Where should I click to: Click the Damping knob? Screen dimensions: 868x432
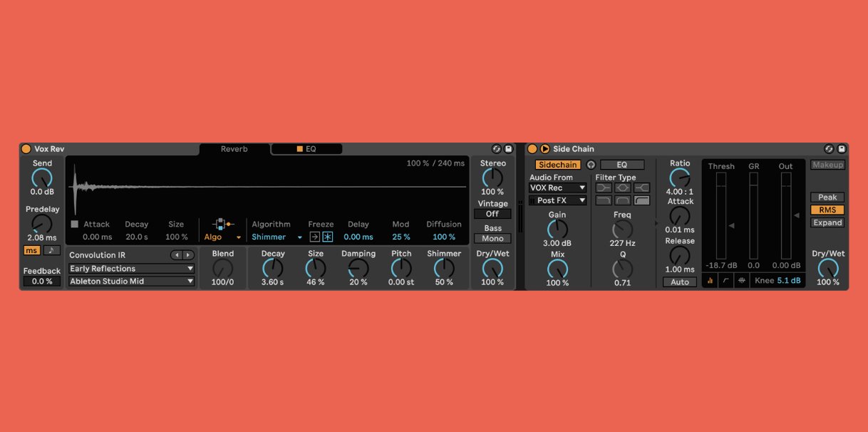pos(358,268)
